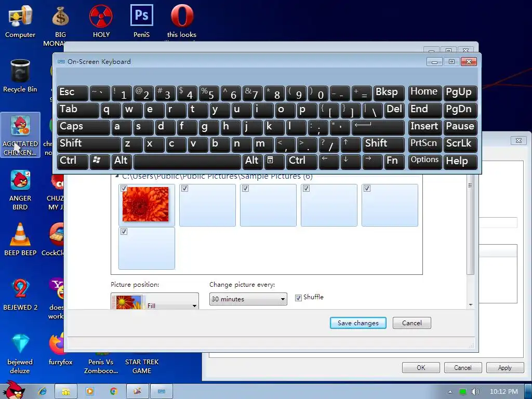Click the context menu key on keyboard
This screenshot has width=532, height=399.
[x=274, y=162]
